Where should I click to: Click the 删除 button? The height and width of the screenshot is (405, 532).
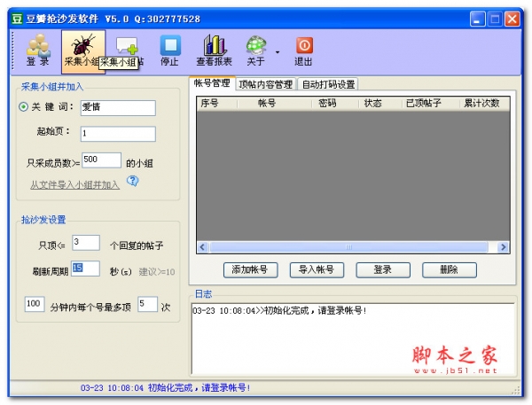[x=450, y=270]
